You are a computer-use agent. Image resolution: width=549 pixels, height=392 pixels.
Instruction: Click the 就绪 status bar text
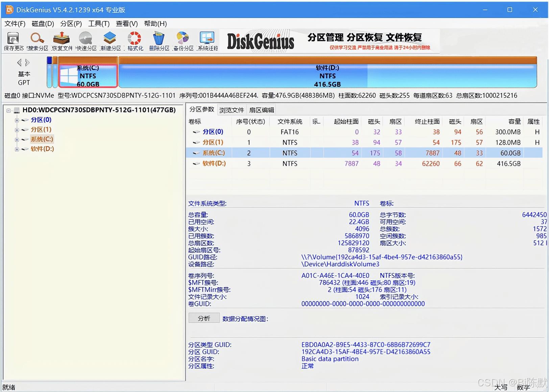(x=9, y=387)
